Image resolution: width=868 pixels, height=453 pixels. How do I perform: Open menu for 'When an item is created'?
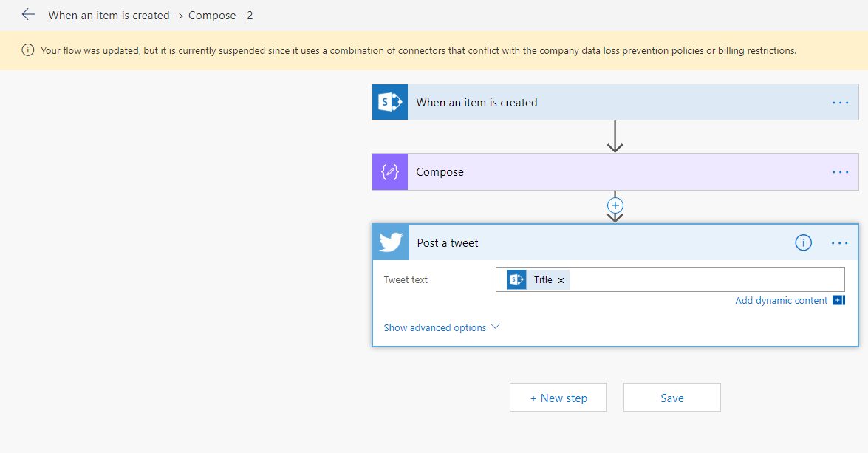(840, 103)
